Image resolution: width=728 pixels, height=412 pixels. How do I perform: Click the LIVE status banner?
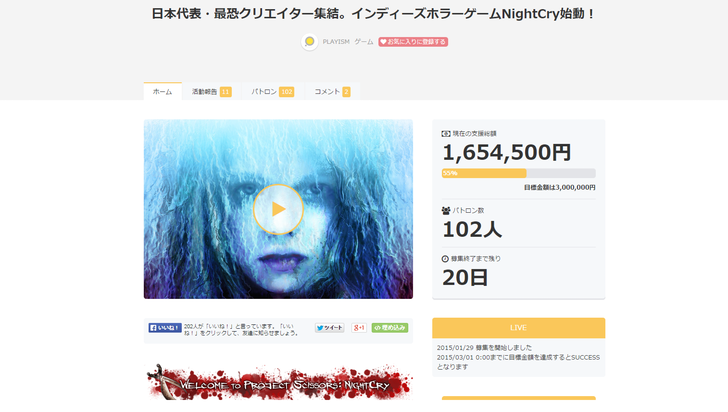coord(519,328)
